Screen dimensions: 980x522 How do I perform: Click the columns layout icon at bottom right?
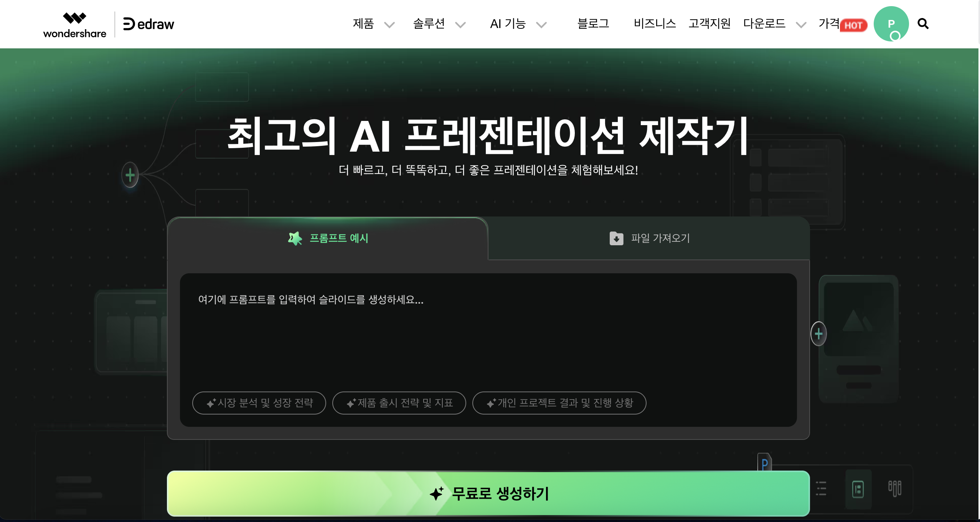click(x=894, y=489)
